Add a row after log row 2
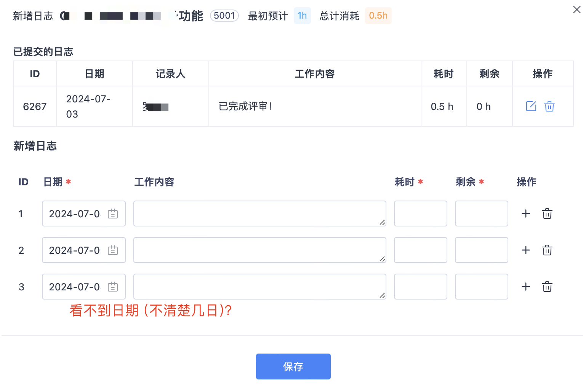The image size is (583, 392). tap(526, 250)
